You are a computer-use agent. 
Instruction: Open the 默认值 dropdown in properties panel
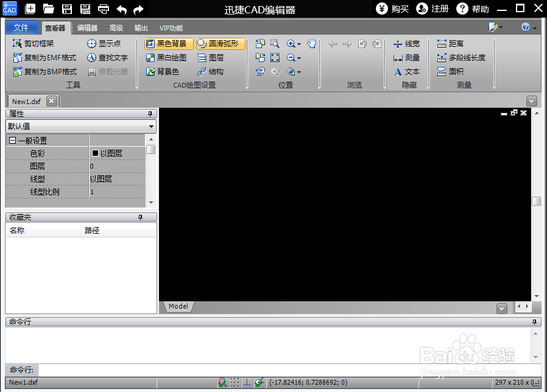[x=151, y=126]
